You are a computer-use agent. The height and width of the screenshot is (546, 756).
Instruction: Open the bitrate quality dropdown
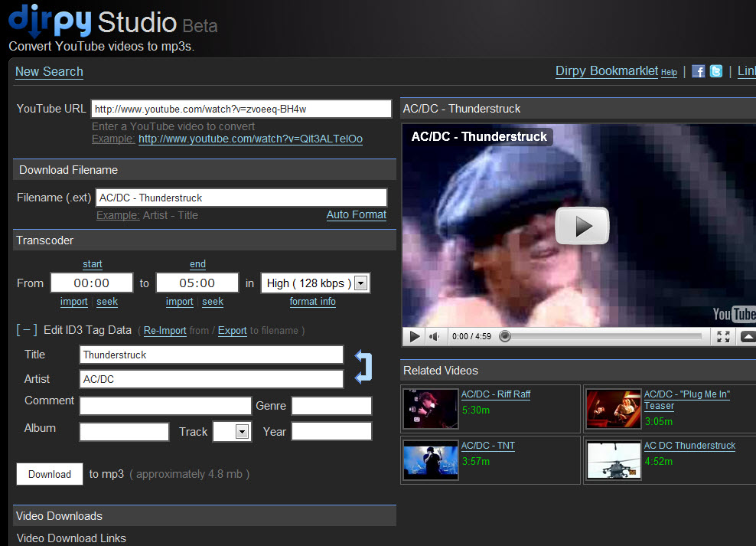pyautogui.click(x=360, y=283)
